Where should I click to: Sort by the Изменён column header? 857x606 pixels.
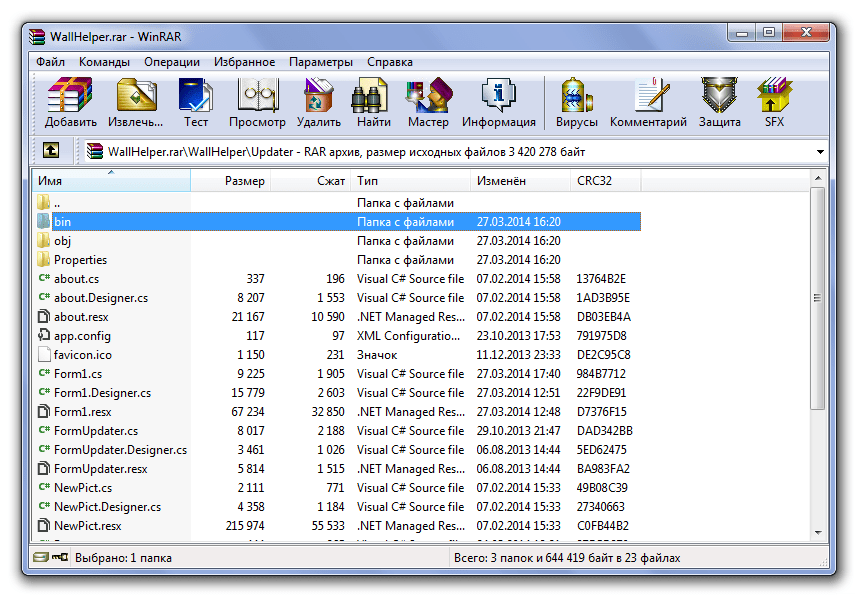point(520,181)
